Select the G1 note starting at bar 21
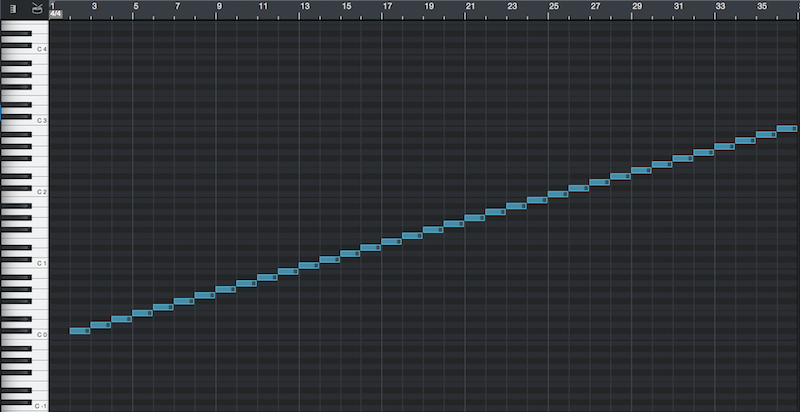Viewport: 800px width, 412px height. [476, 218]
